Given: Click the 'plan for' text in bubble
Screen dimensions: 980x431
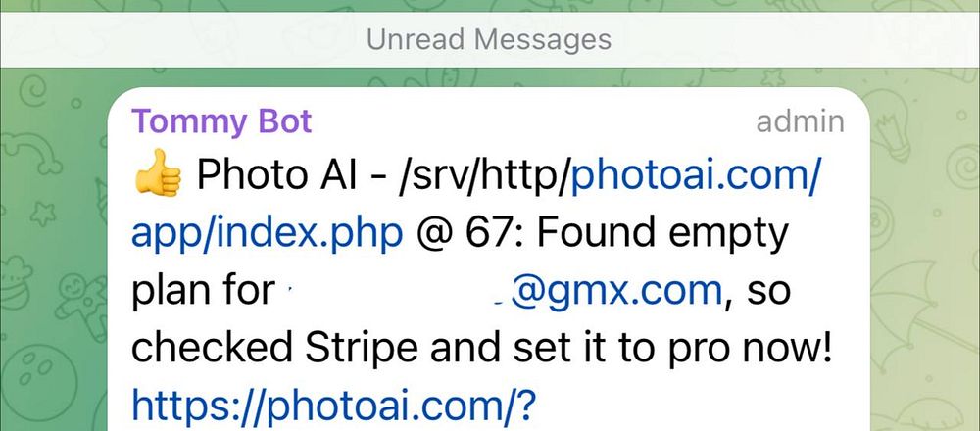Looking at the screenshot, I should pyautogui.click(x=202, y=291).
